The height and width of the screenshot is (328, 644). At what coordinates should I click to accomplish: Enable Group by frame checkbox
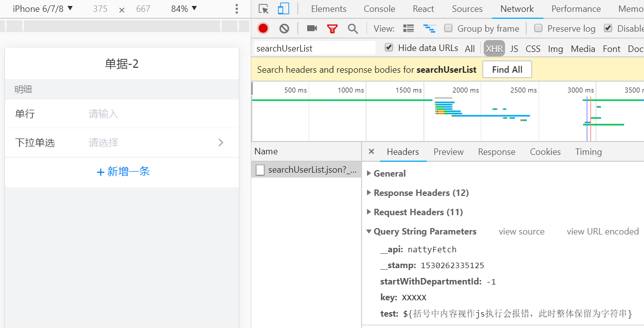click(x=449, y=28)
